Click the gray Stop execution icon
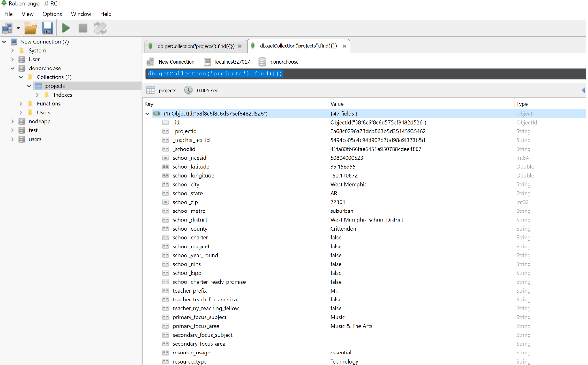Image resolution: width=588 pixels, height=365 pixels. point(83,28)
